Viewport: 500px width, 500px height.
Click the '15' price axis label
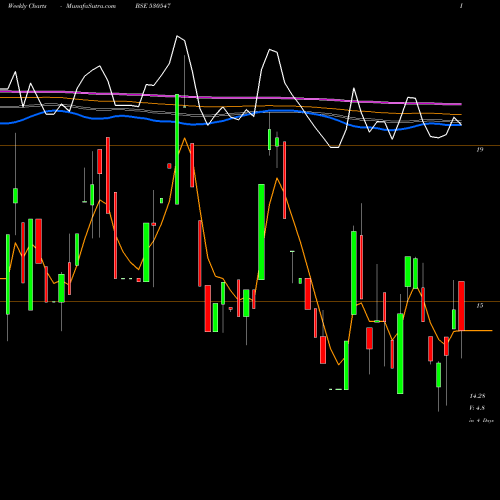click(x=480, y=306)
